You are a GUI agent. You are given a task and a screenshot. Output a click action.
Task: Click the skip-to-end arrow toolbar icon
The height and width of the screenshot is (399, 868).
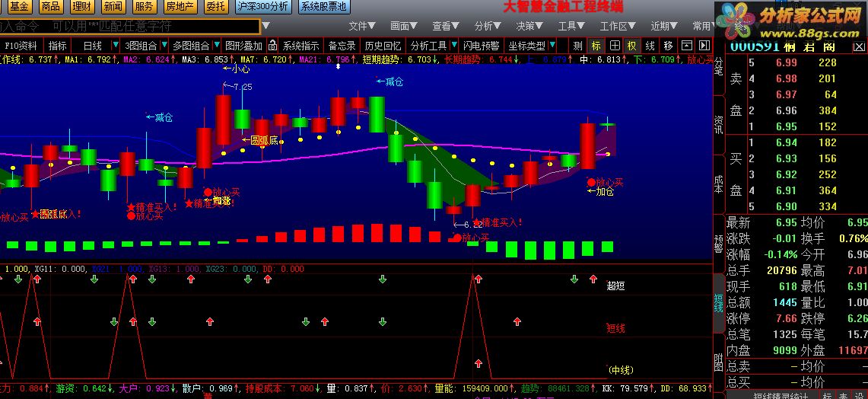coord(704,46)
